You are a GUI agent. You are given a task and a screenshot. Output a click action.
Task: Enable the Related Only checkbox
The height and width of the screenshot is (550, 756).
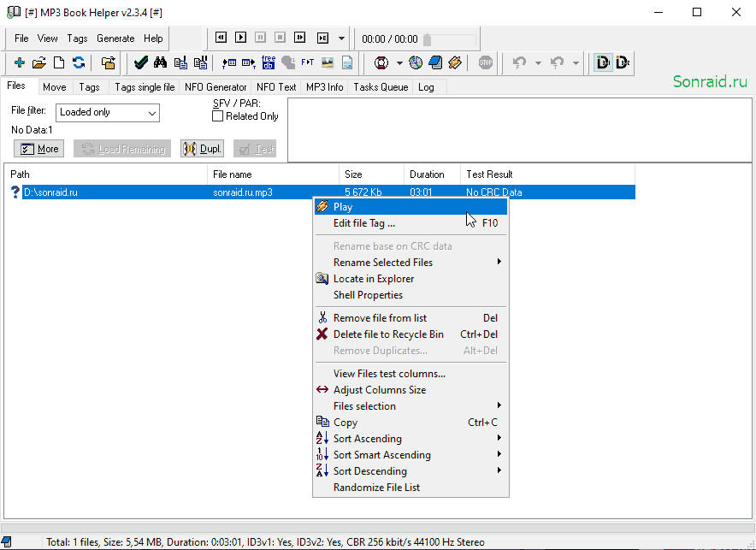217,116
